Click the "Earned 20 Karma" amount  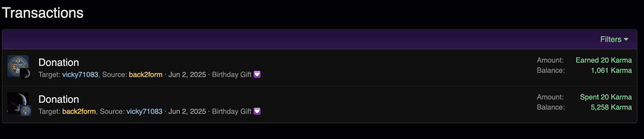tap(604, 60)
